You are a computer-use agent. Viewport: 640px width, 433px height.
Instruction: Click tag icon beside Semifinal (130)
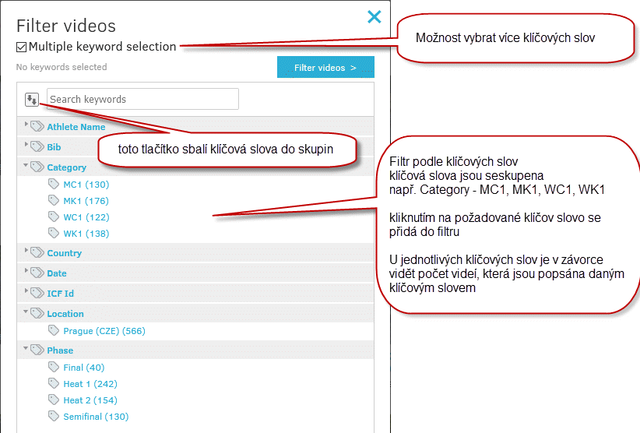coord(53,415)
